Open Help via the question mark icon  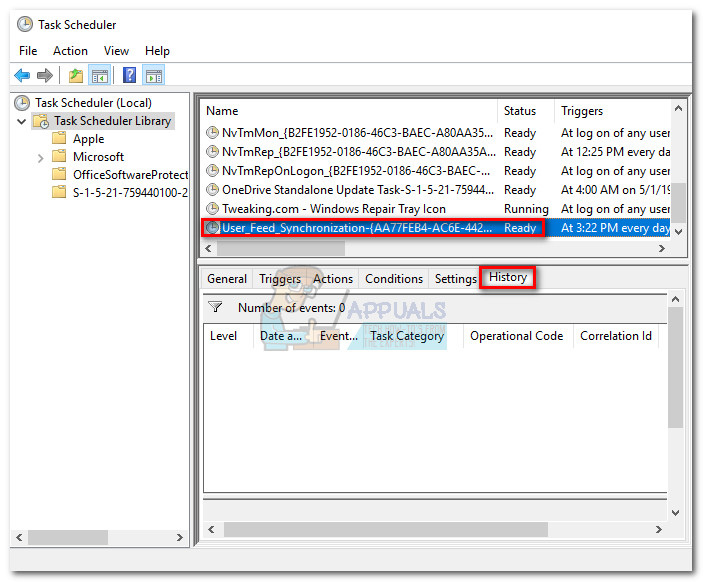(x=130, y=75)
